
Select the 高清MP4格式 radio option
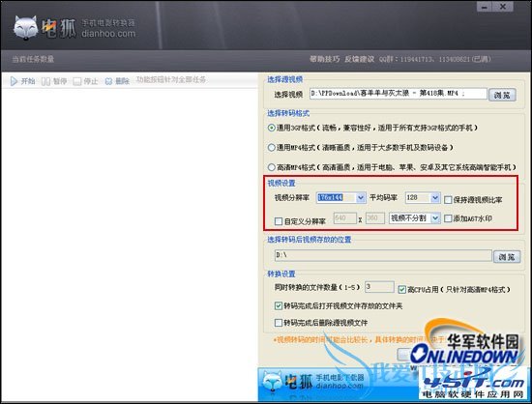(x=271, y=167)
